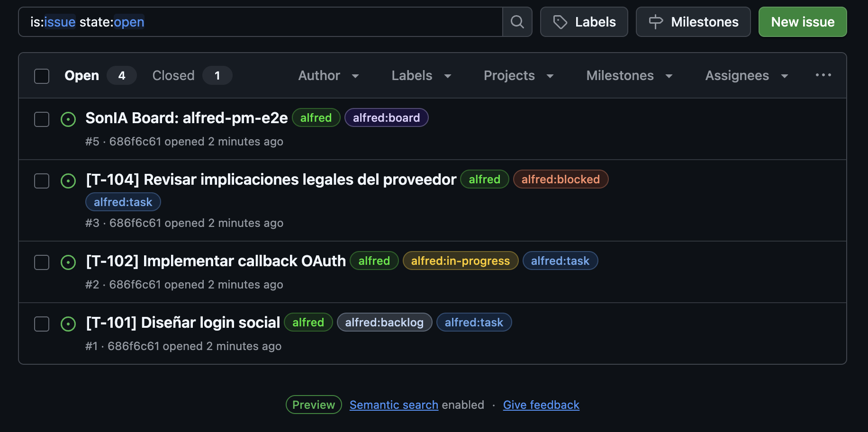Check the checkbox for issue #5
This screenshot has height=432, width=868.
pos(42,119)
